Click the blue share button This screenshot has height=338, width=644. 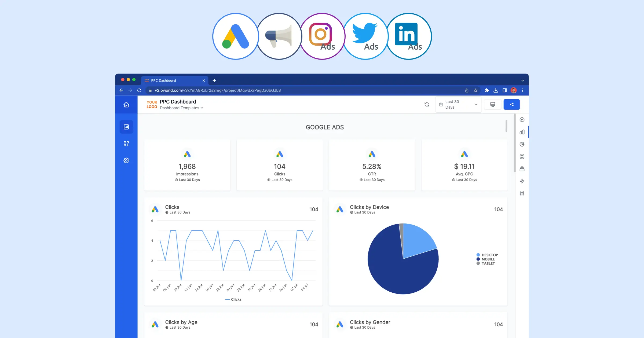[x=511, y=104]
